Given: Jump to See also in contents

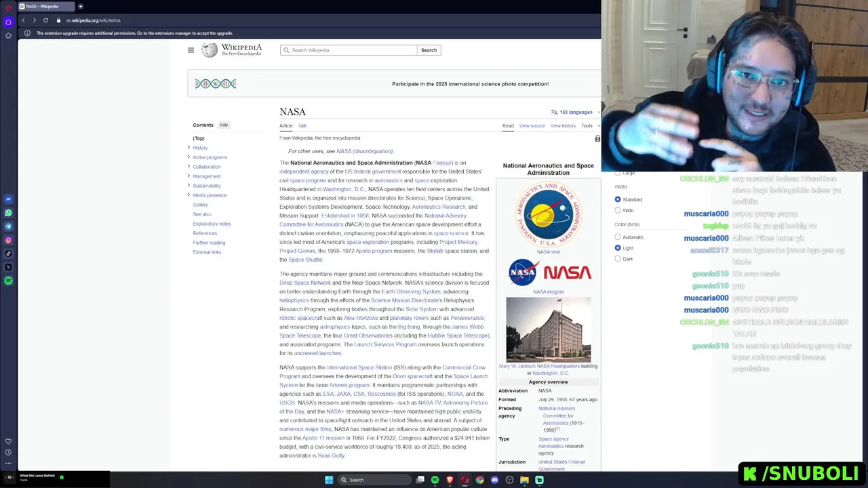Looking at the screenshot, I should 202,214.
